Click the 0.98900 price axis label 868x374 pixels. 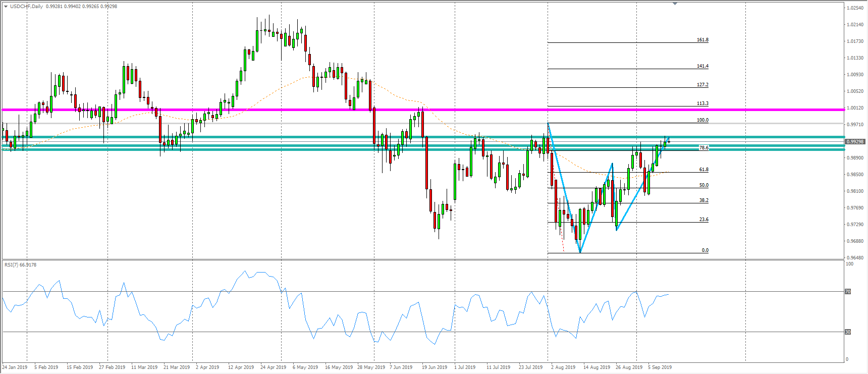[x=855, y=158]
